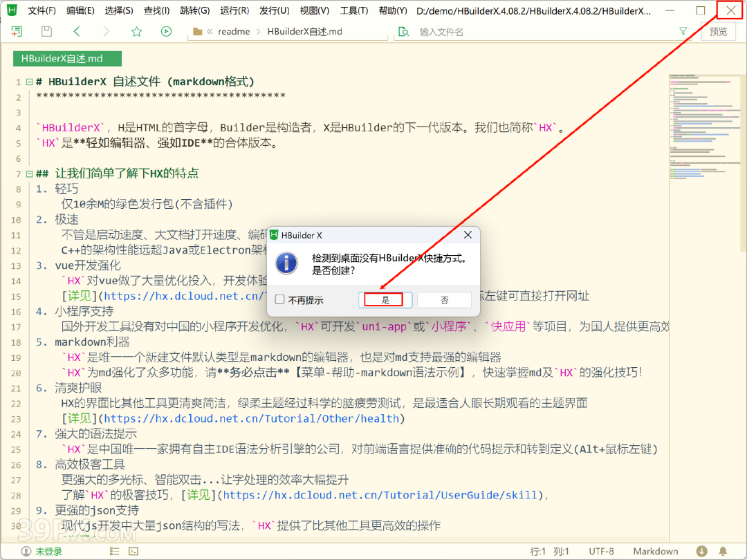The height and width of the screenshot is (560, 747).
Task: Open the 视图(V) menu
Action: click(315, 10)
